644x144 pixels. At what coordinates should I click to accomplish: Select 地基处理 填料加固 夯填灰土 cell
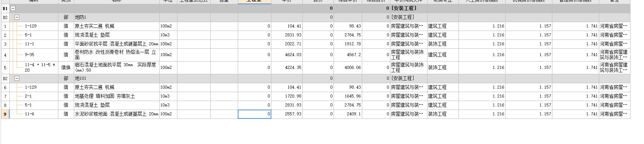click(116, 96)
